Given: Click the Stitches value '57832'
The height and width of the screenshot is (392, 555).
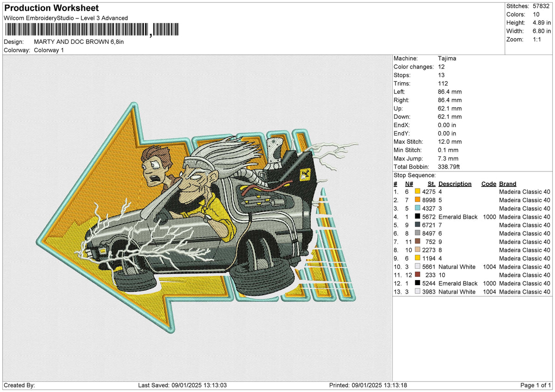Looking at the screenshot, I should (x=541, y=6).
